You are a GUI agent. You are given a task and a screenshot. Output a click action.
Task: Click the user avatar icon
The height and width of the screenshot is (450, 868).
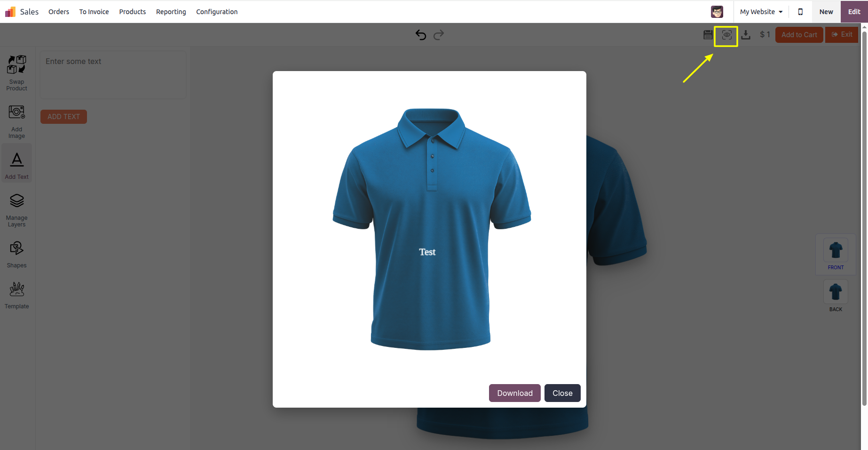click(x=717, y=12)
